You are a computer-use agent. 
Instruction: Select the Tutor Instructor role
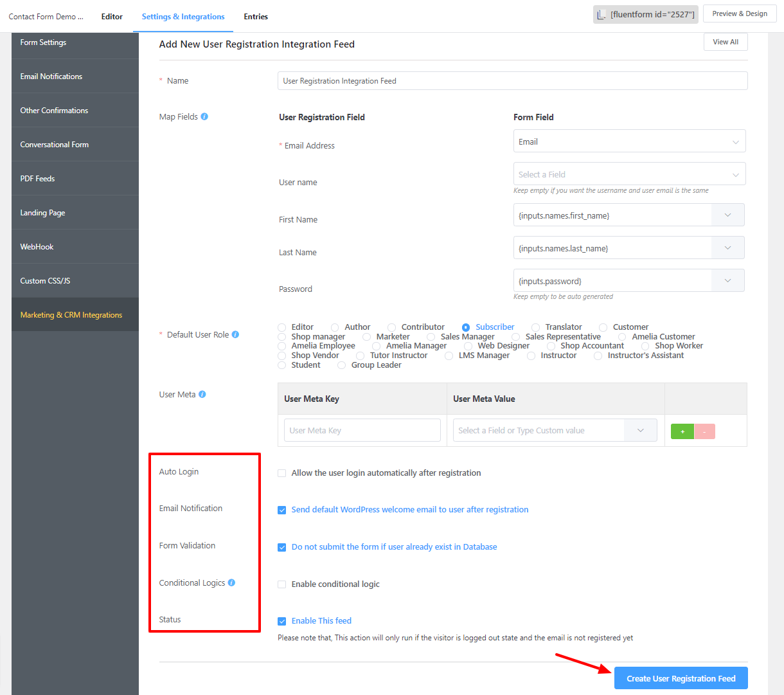tap(360, 356)
